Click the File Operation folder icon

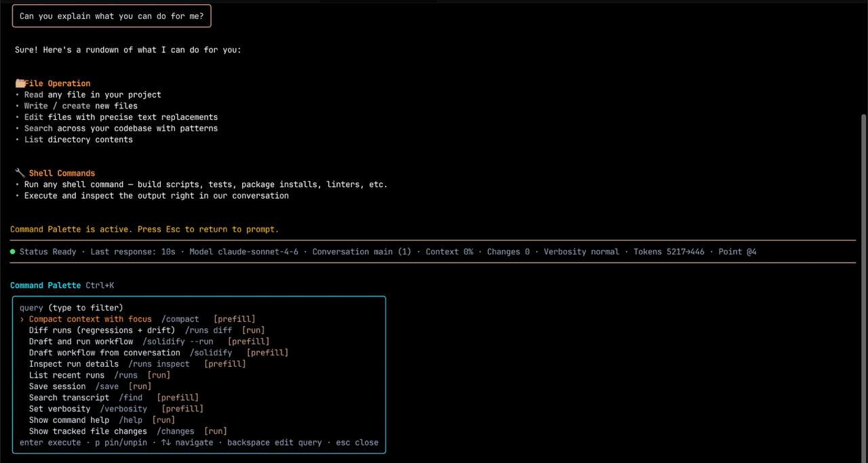[x=20, y=83]
